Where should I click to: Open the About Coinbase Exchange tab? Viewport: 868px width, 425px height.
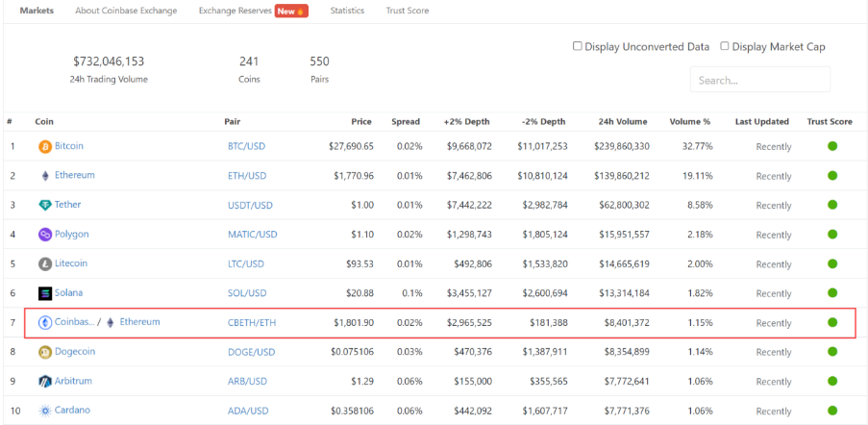[126, 11]
